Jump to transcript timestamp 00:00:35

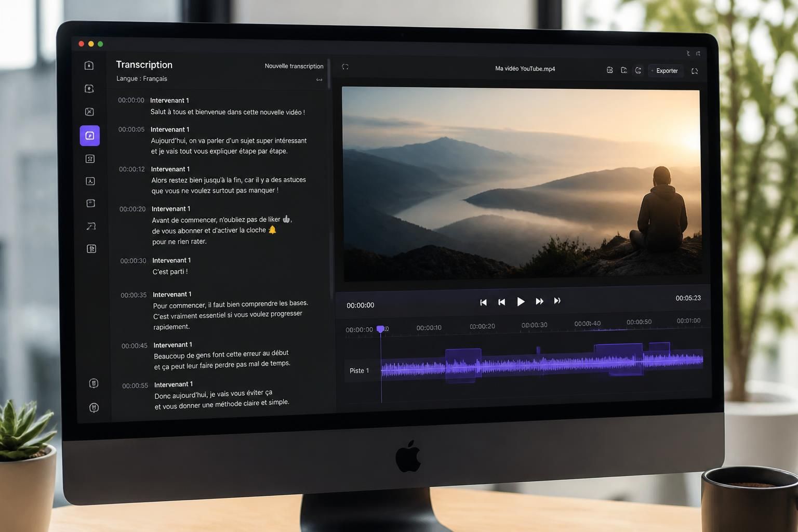click(x=134, y=295)
